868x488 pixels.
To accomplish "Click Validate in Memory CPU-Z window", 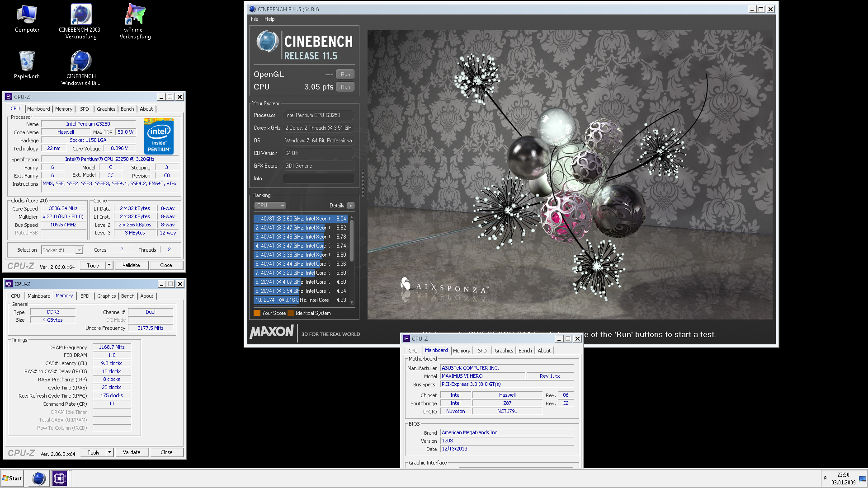I will [x=132, y=452].
